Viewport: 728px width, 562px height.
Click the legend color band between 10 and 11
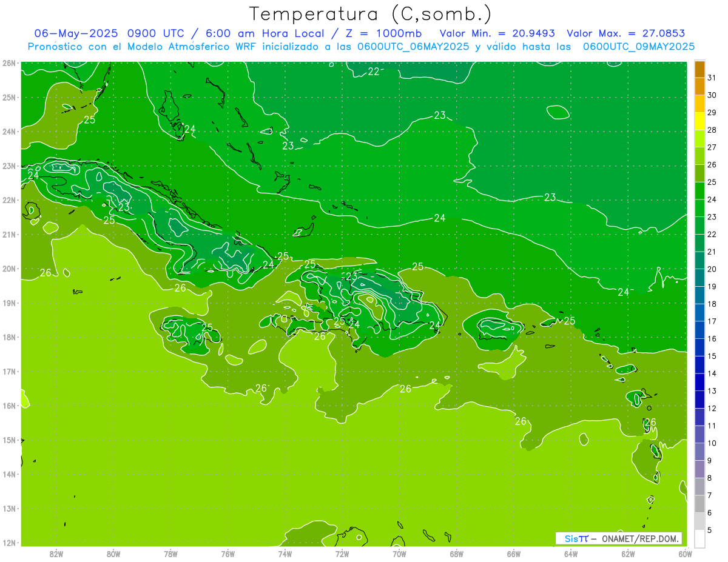click(x=699, y=435)
